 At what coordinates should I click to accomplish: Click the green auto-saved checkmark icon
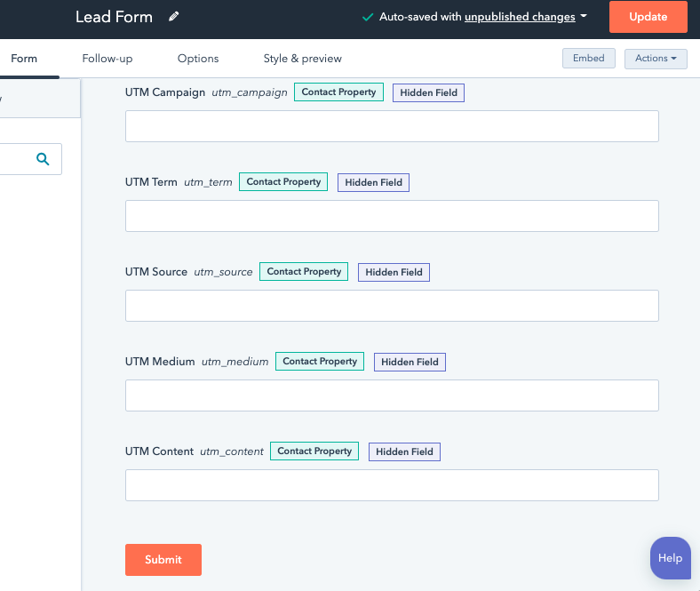[x=368, y=17]
